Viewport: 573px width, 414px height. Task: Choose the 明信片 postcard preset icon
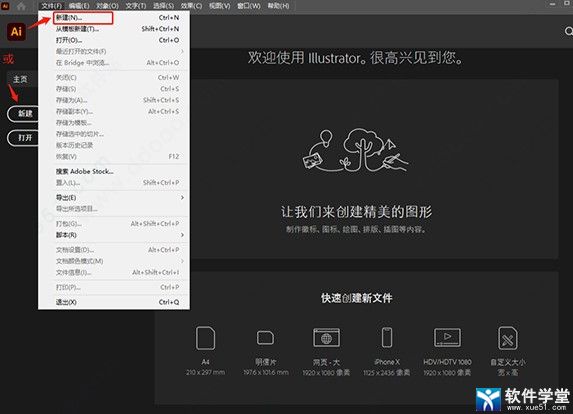coord(266,338)
